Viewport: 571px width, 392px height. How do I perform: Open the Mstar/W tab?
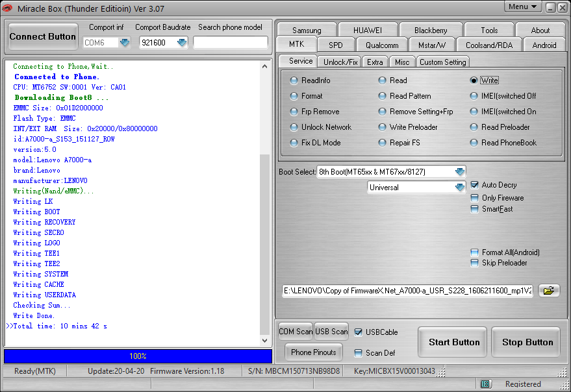coord(432,45)
